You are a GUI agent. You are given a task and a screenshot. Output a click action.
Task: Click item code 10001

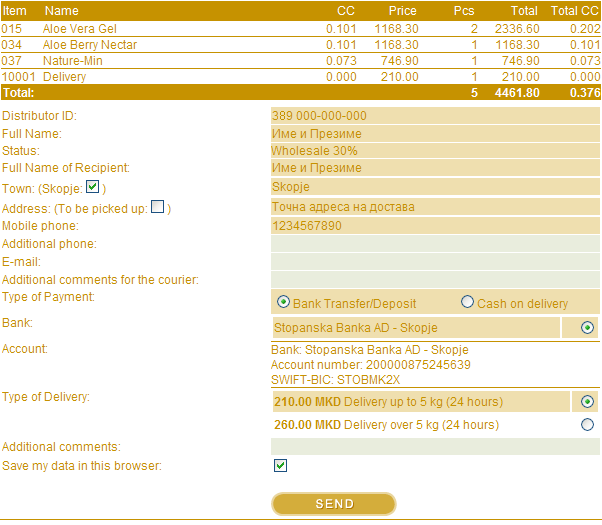pos(18,77)
